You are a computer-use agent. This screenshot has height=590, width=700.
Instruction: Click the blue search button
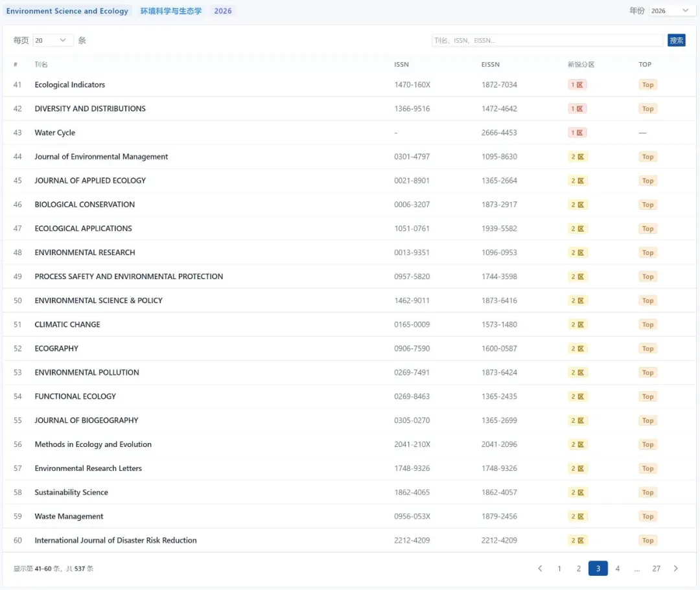click(676, 40)
